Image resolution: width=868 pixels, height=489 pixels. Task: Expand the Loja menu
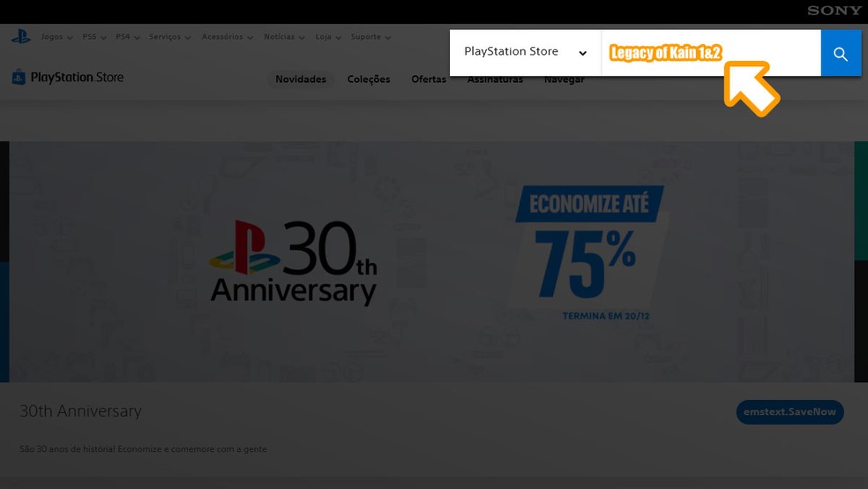coord(328,37)
